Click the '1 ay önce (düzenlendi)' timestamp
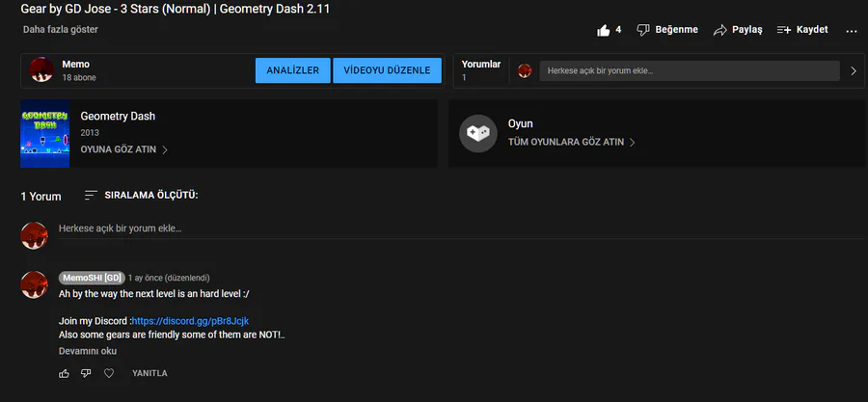This screenshot has width=868, height=402. coord(169,278)
